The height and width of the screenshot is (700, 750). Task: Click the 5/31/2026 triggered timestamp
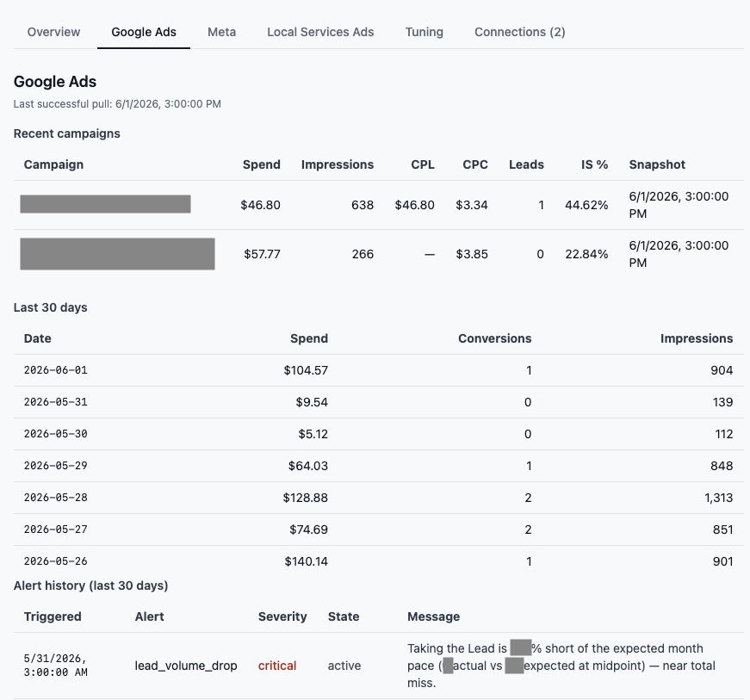pos(55,666)
